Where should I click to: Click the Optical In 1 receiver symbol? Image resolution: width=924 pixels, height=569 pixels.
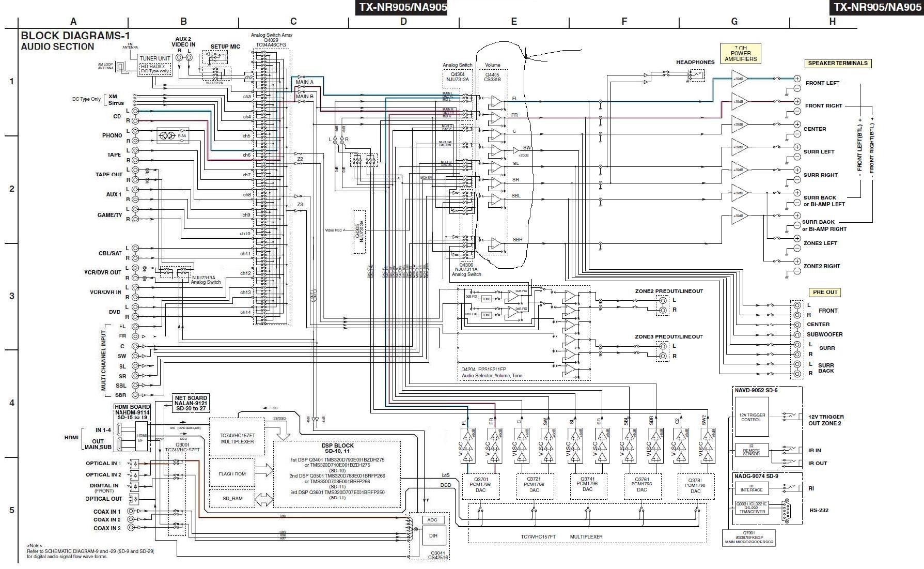(134, 464)
